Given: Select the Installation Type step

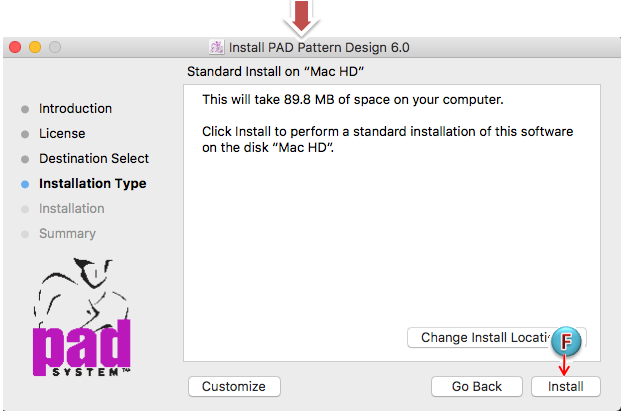Looking at the screenshot, I should pyautogui.click(x=93, y=184).
